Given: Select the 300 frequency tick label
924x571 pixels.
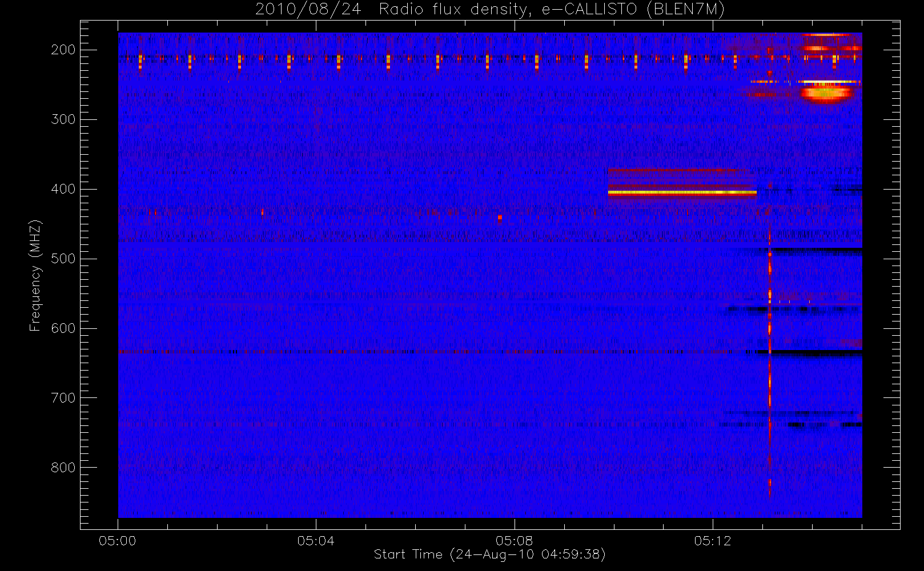Looking at the screenshot, I should [x=63, y=119].
